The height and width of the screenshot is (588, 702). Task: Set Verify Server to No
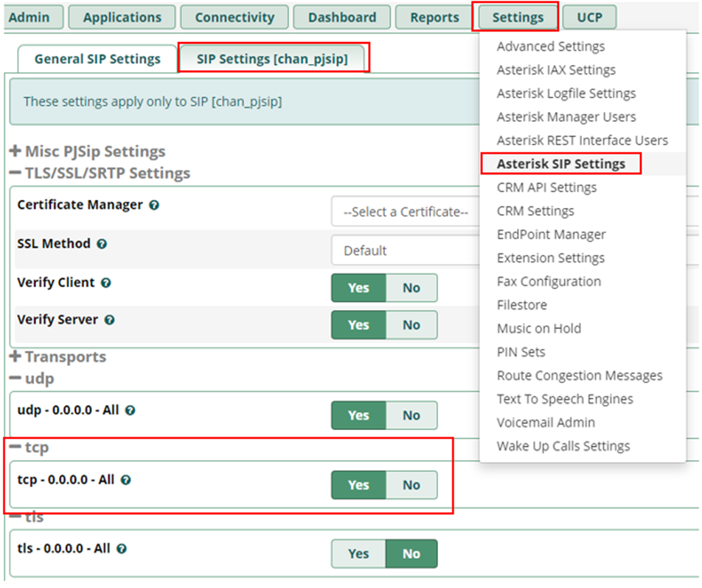pyautogui.click(x=411, y=325)
